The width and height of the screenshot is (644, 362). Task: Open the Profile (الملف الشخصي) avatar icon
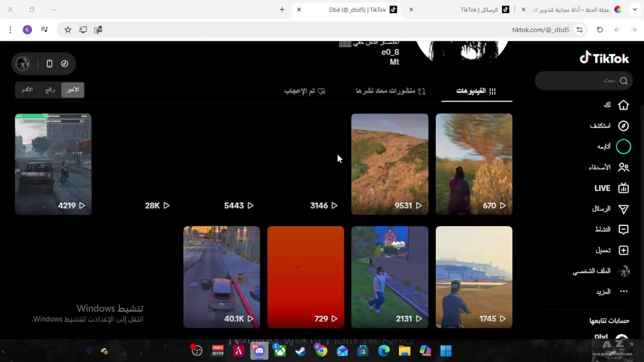[x=624, y=271]
